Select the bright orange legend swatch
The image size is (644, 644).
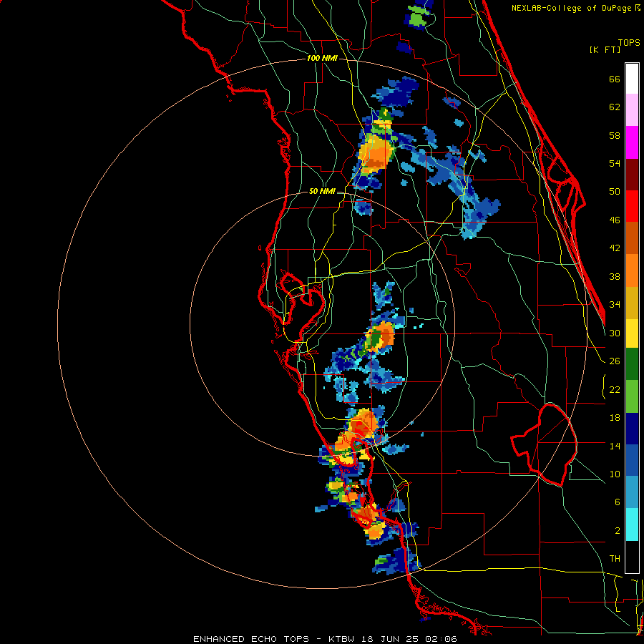632,270
